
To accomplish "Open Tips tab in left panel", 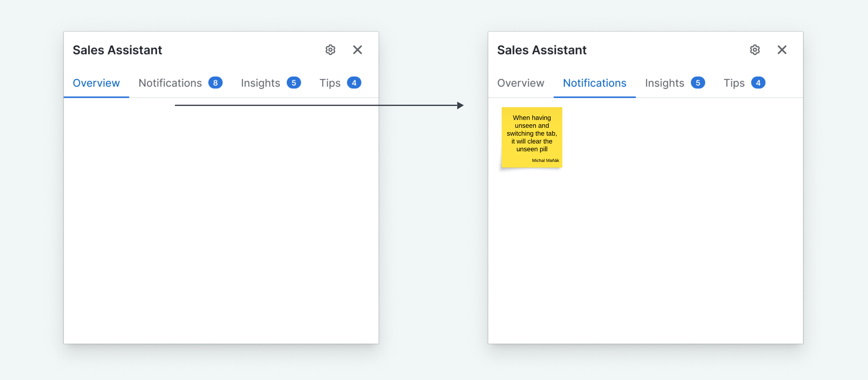I will pos(340,83).
